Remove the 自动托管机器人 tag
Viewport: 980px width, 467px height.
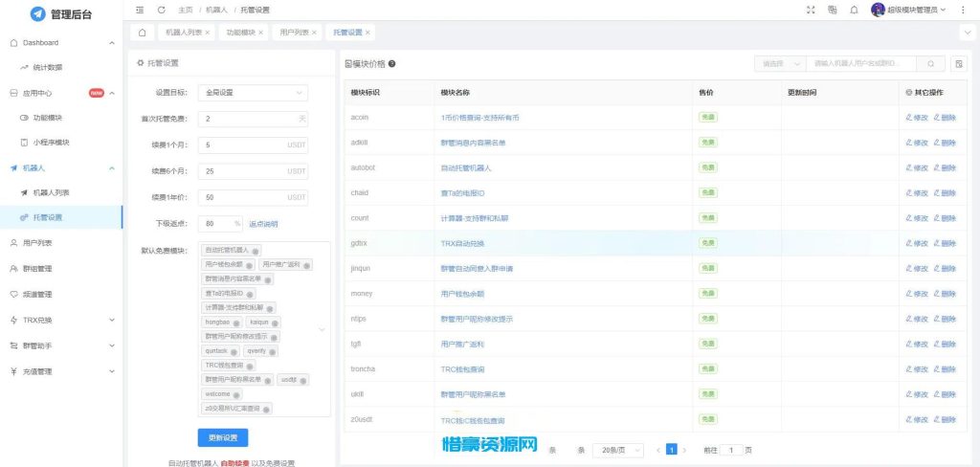[x=256, y=251]
